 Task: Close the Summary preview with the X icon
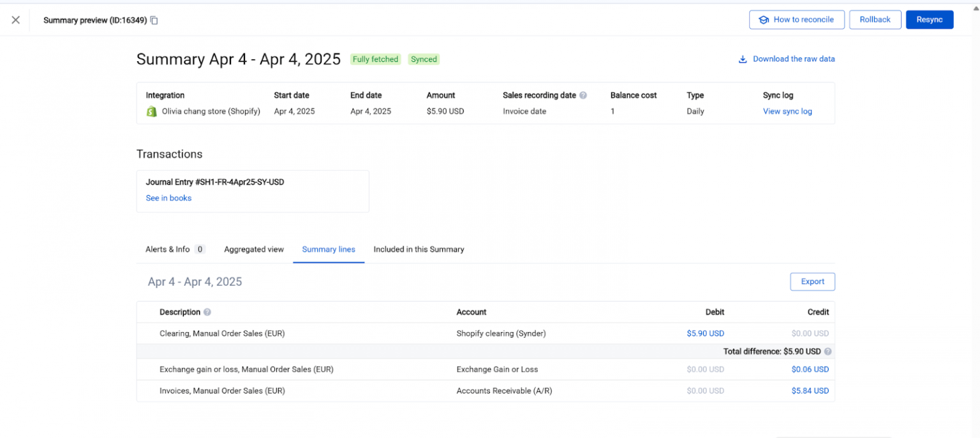[x=15, y=20]
